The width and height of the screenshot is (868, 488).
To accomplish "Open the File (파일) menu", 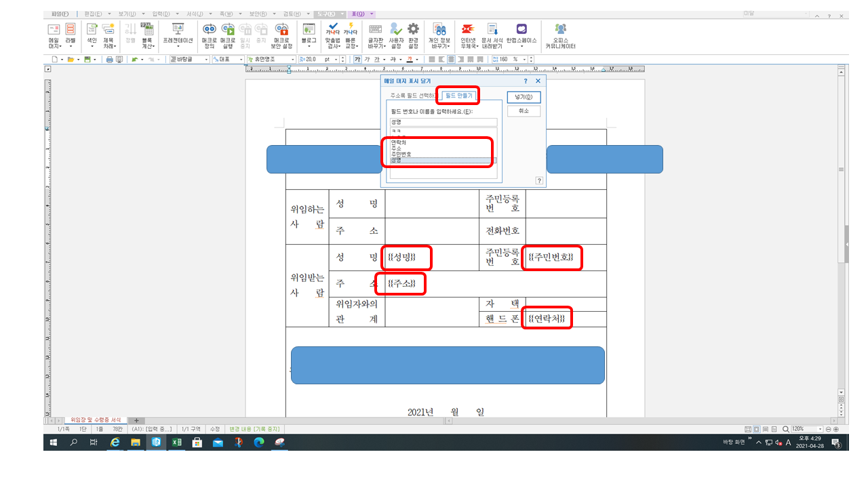I will pyautogui.click(x=60, y=14).
